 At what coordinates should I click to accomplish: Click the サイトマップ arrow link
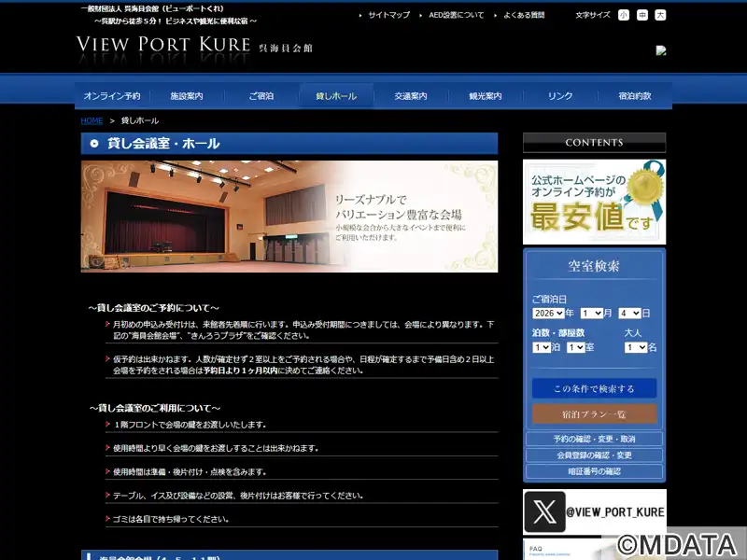click(x=384, y=15)
